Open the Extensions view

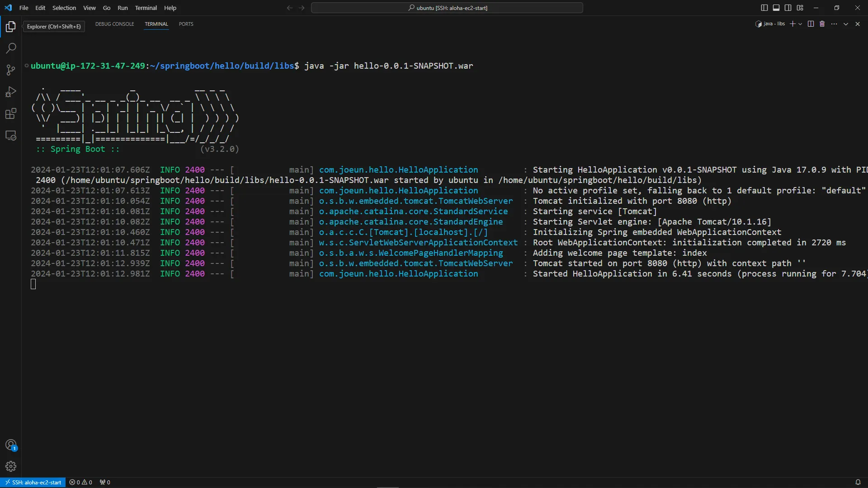(11, 113)
